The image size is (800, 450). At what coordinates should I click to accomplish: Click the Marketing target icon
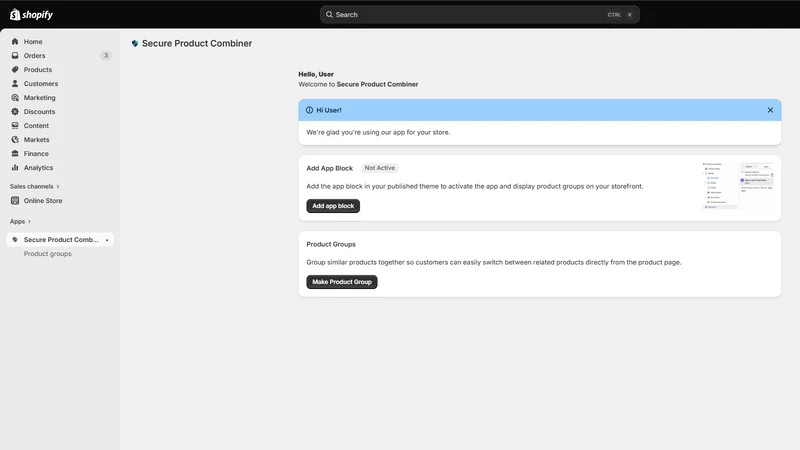(15, 97)
